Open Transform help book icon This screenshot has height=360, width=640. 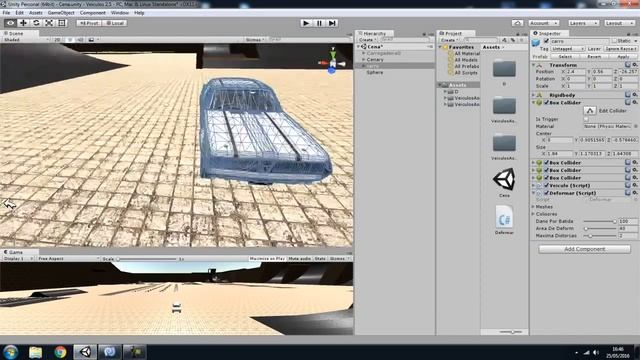click(x=628, y=65)
